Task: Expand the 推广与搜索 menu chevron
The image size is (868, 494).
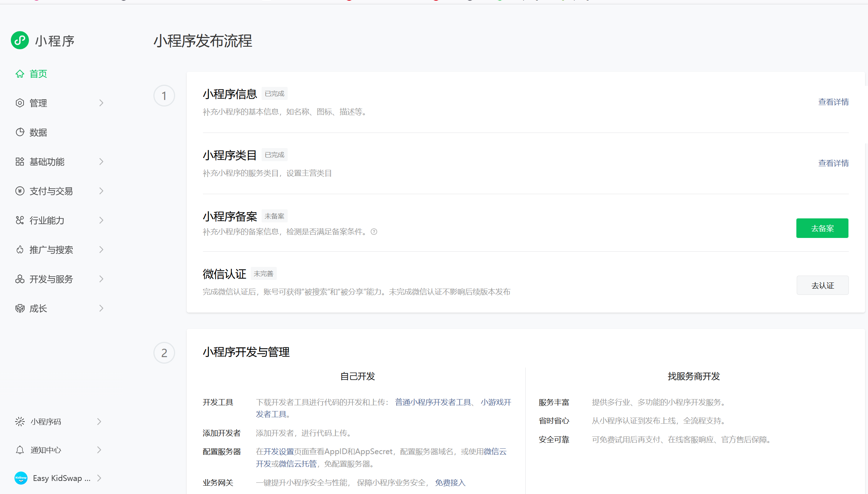Action: 101,250
